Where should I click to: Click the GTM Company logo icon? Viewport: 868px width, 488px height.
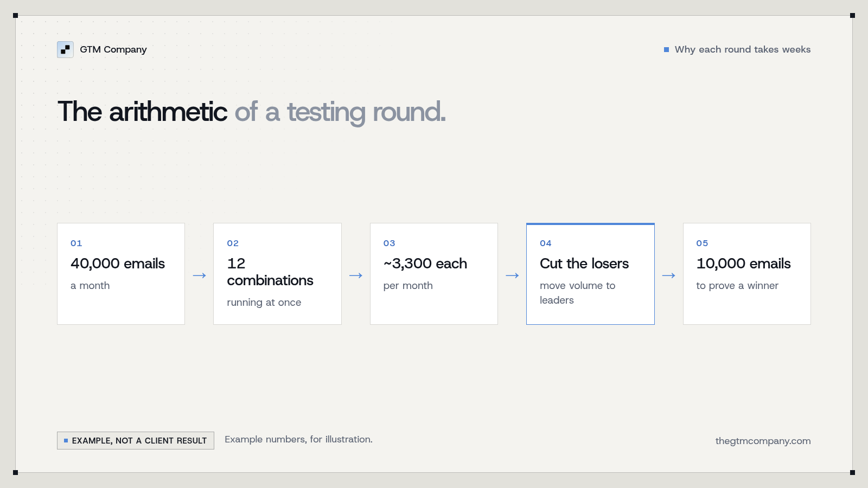[65, 49]
